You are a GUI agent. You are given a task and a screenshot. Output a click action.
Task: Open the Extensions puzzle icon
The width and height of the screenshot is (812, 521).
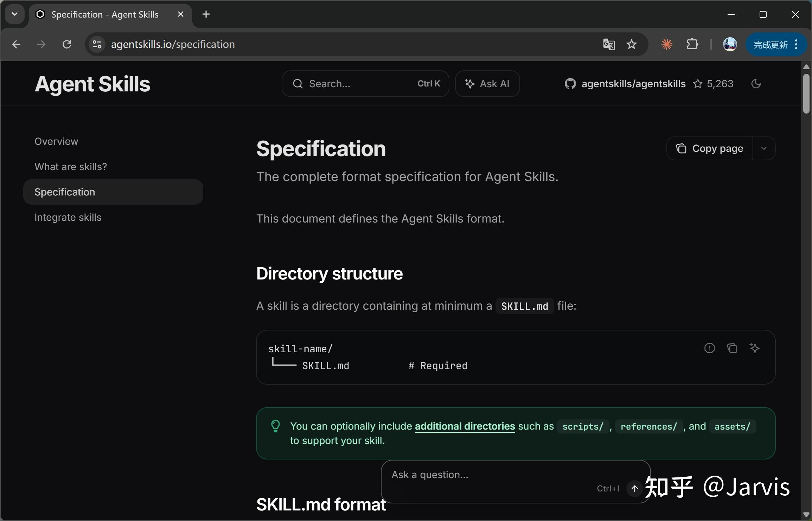click(x=692, y=44)
